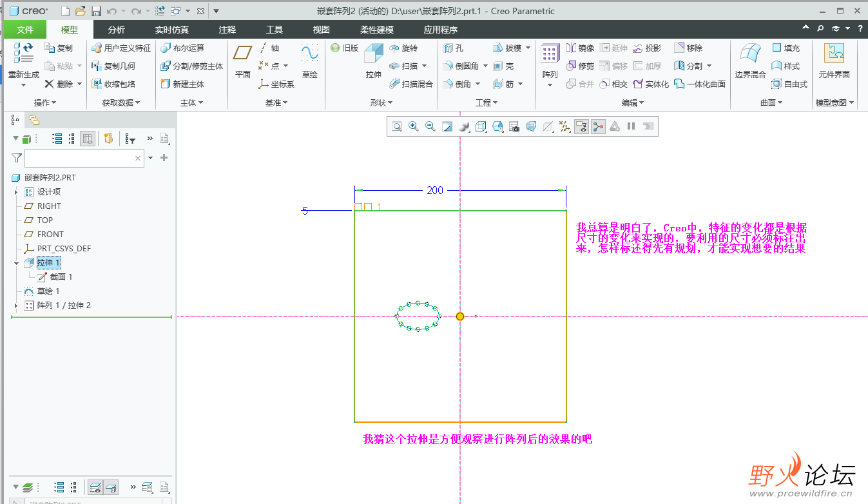Open the 工具 ribbon tab
The height and width of the screenshot is (504, 868).
275,30
